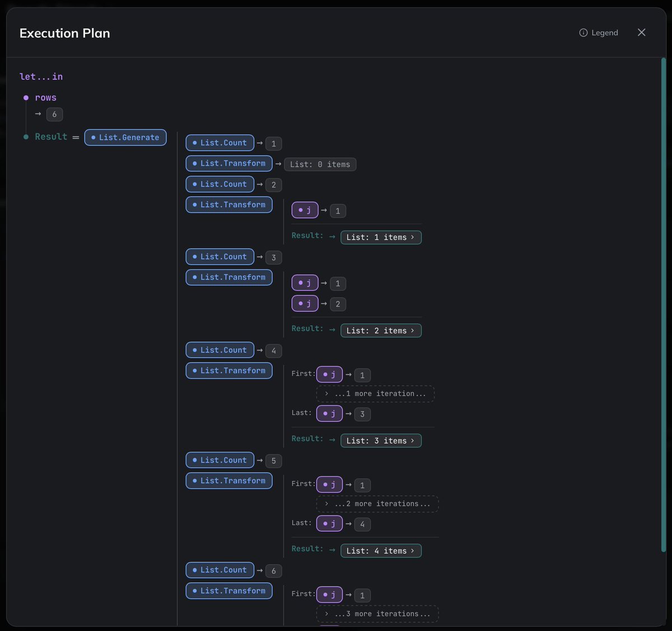The width and height of the screenshot is (672, 631).
Task: Click List.Transform whose result is List: 3 items
Action: 229,371
